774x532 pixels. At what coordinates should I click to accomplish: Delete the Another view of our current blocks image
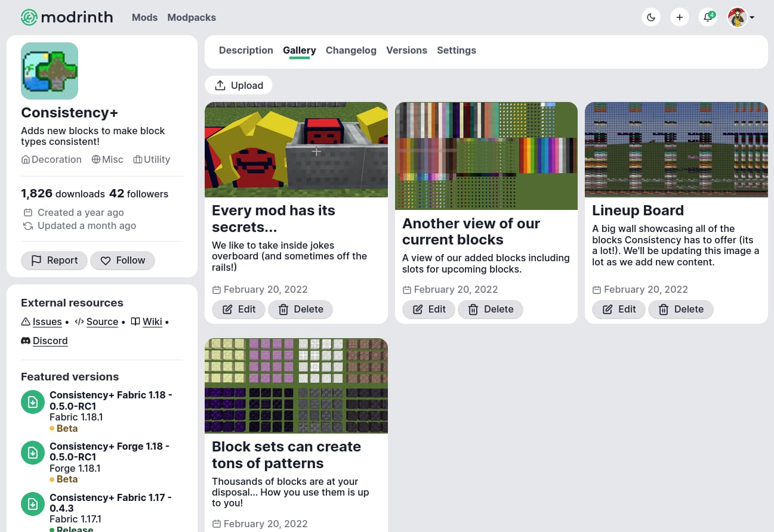click(x=491, y=309)
